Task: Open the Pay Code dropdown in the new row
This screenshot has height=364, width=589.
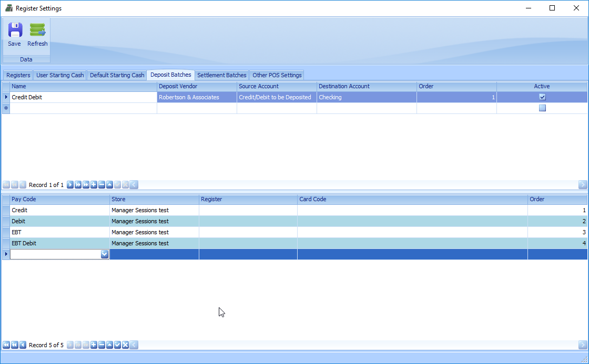Action: pyautogui.click(x=104, y=254)
